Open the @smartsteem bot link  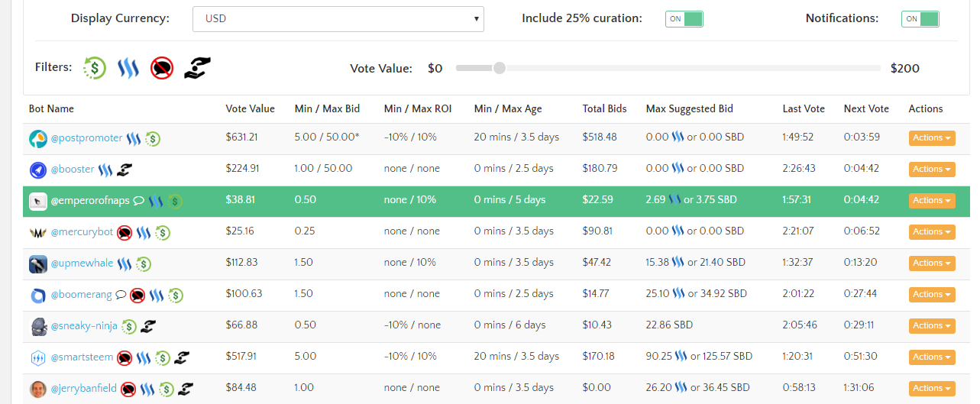click(82, 357)
